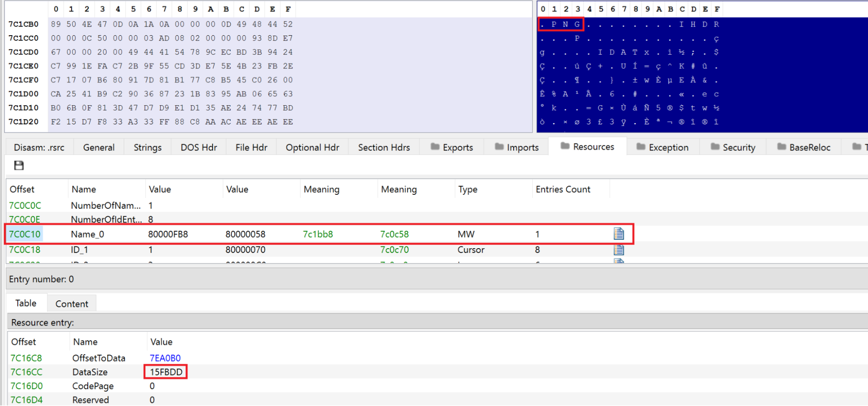Switch to the Content tab
The image size is (868, 406).
coord(72,304)
